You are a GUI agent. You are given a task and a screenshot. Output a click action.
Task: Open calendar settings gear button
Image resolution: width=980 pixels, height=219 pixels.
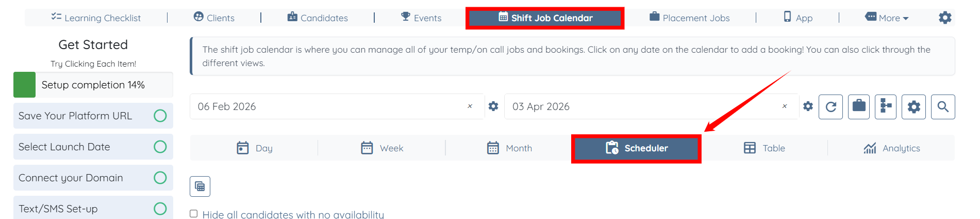point(913,107)
